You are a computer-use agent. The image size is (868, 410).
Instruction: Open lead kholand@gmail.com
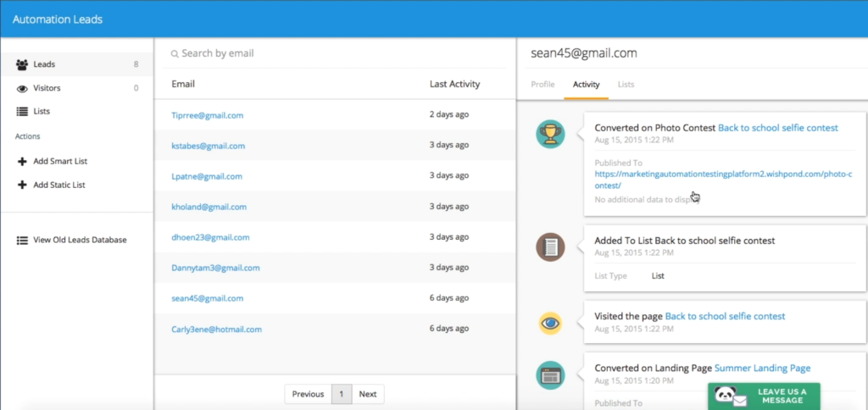pyautogui.click(x=209, y=207)
